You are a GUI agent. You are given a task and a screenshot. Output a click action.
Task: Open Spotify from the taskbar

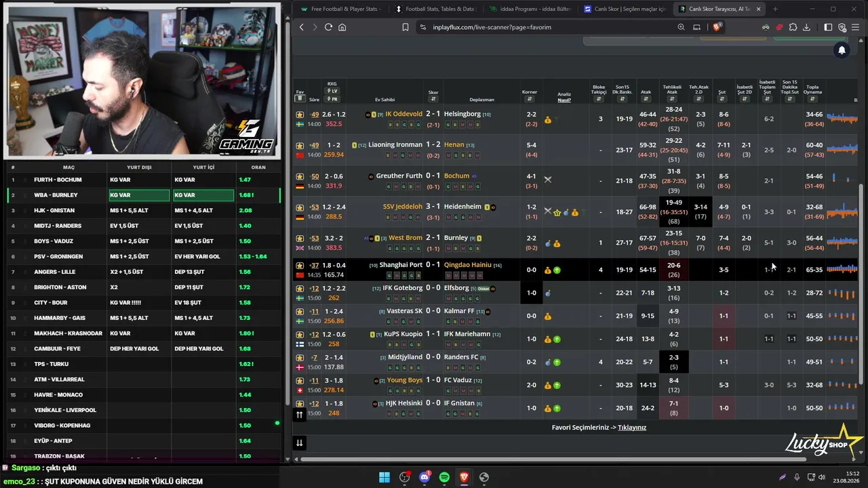(444, 477)
